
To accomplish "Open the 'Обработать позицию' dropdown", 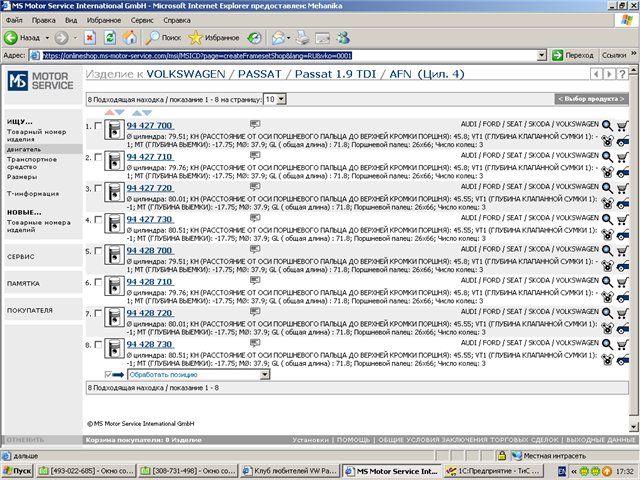I will pos(199,374).
